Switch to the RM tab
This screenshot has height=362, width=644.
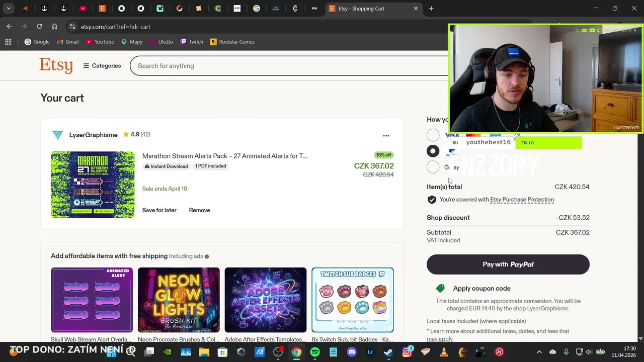(314, 9)
